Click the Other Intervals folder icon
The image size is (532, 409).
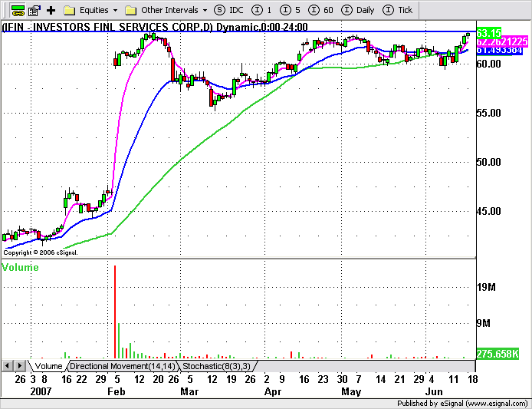click(x=130, y=11)
